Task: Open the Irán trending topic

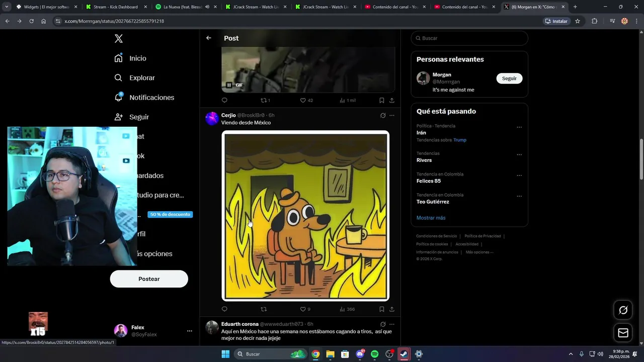Action: point(421,133)
